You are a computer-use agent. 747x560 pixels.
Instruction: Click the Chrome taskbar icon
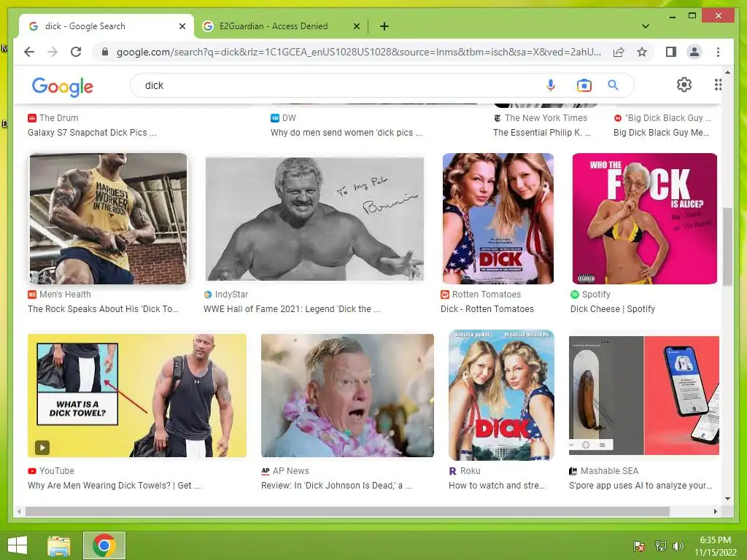(x=104, y=545)
